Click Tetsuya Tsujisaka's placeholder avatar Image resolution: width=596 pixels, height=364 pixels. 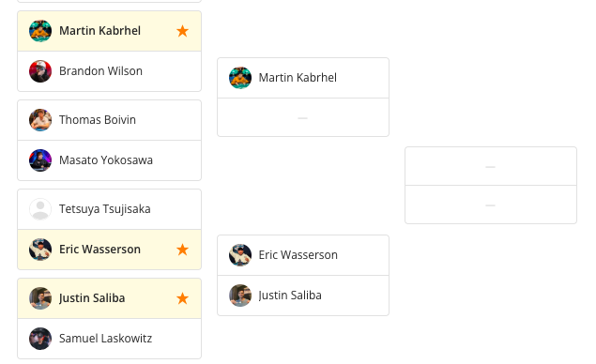tap(40, 209)
